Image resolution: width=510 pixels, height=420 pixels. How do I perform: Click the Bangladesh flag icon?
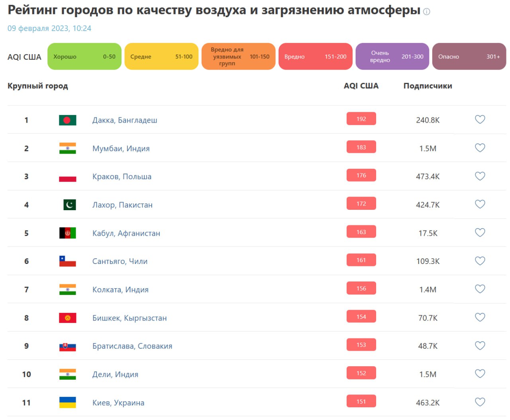67,120
